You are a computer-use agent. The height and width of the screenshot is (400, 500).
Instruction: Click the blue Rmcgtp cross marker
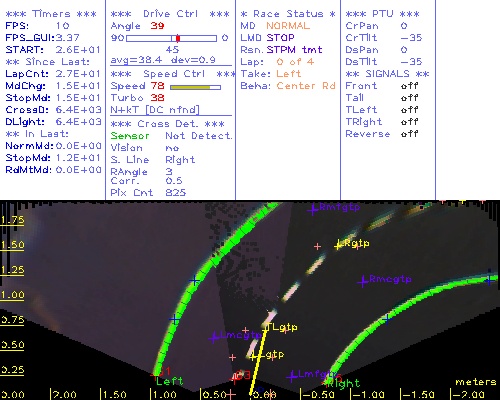tap(363, 282)
